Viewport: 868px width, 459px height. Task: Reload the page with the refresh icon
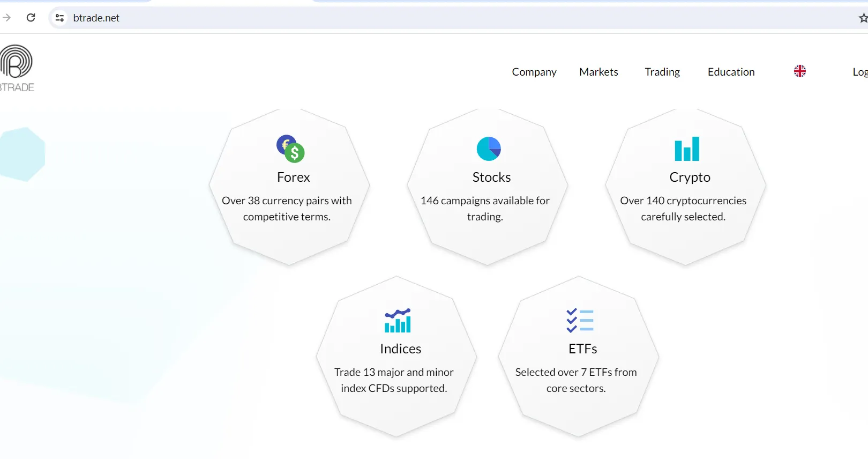coord(31,18)
